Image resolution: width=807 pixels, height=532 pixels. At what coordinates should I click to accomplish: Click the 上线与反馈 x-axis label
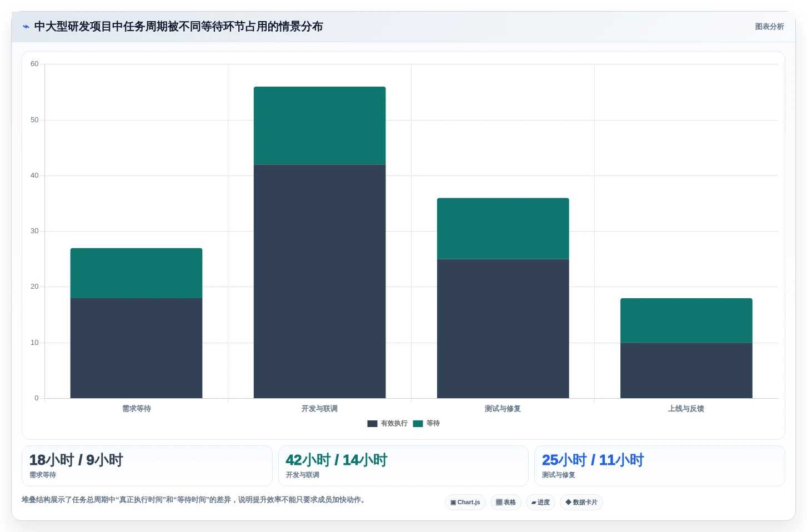coord(686,409)
